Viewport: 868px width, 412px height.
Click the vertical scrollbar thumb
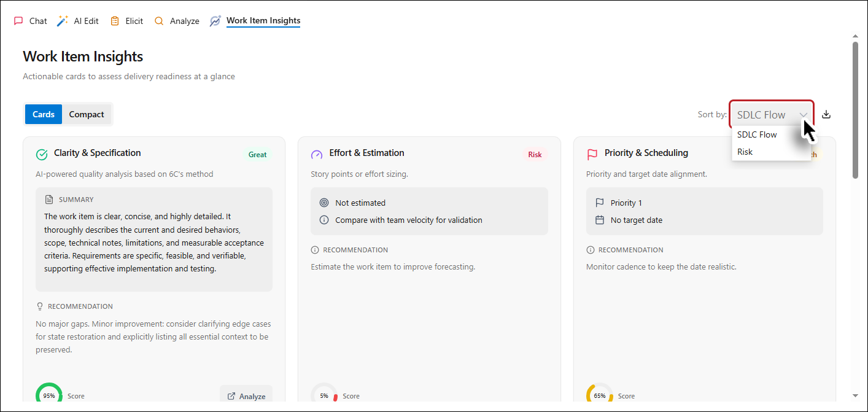point(856,111)
